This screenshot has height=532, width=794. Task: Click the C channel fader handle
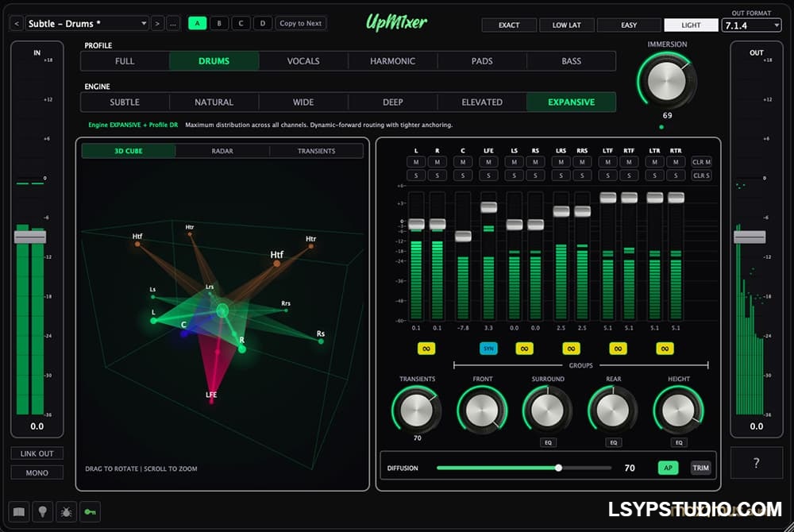(463, 236)
